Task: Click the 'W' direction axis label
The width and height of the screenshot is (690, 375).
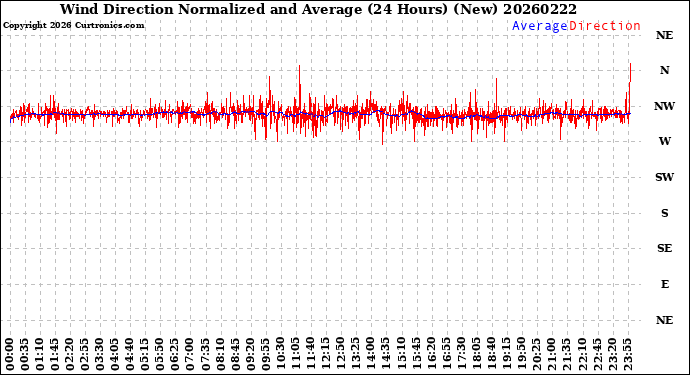Action: point(664,141)
